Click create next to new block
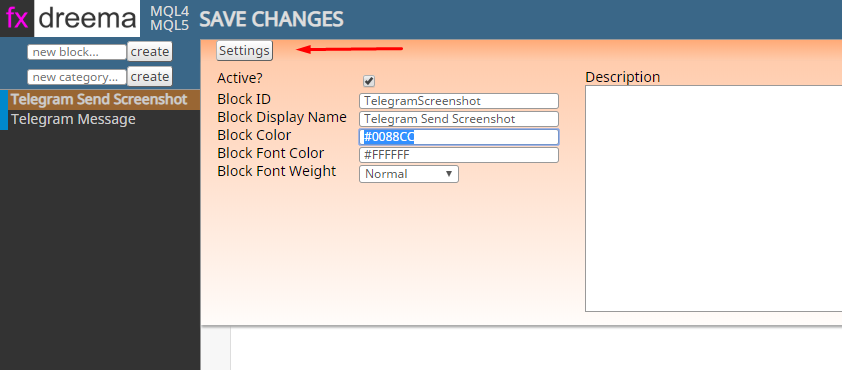 [150, 52]
